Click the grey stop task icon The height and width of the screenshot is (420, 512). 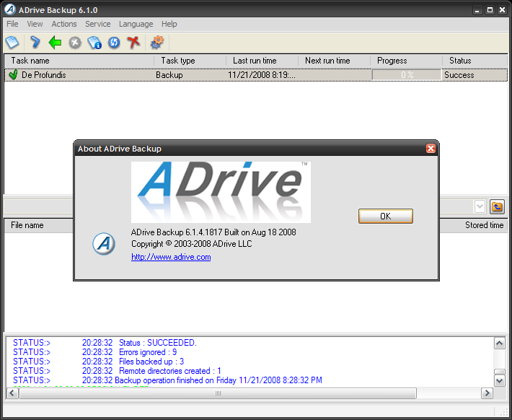point(75,43)
